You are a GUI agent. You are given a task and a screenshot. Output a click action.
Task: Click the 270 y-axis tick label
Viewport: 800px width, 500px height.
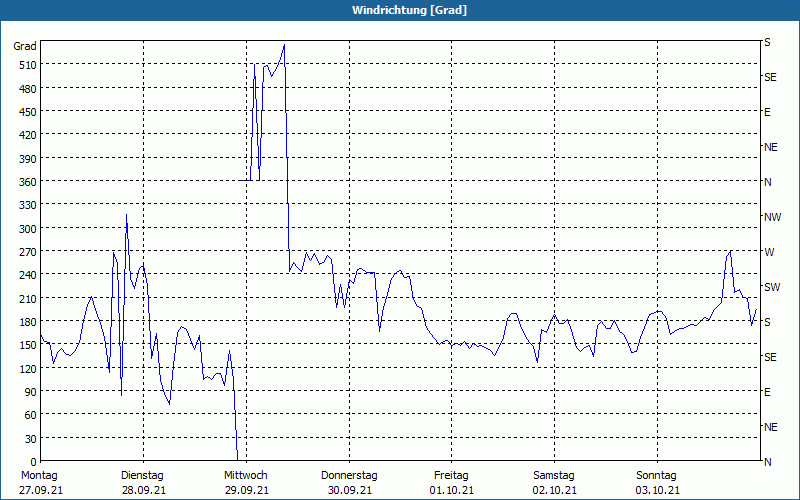(26, 252)
